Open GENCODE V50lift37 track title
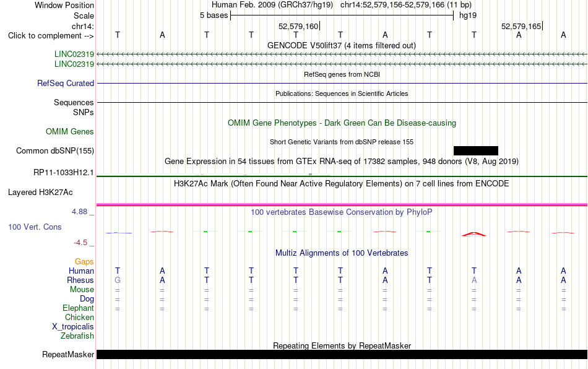Screen dimensions: 588x369 point(342,46)
